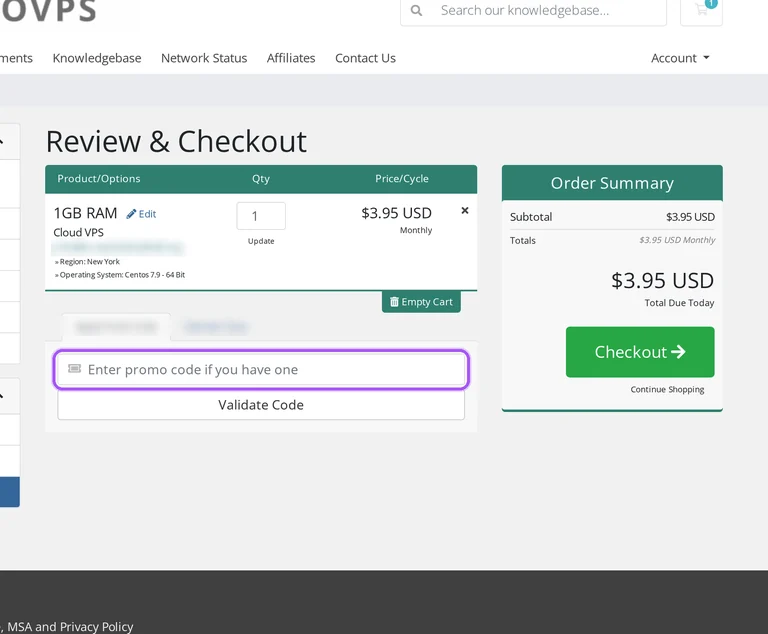Click the Validate Code button
This screenshot has height=634, width=768.
point(261,405)
